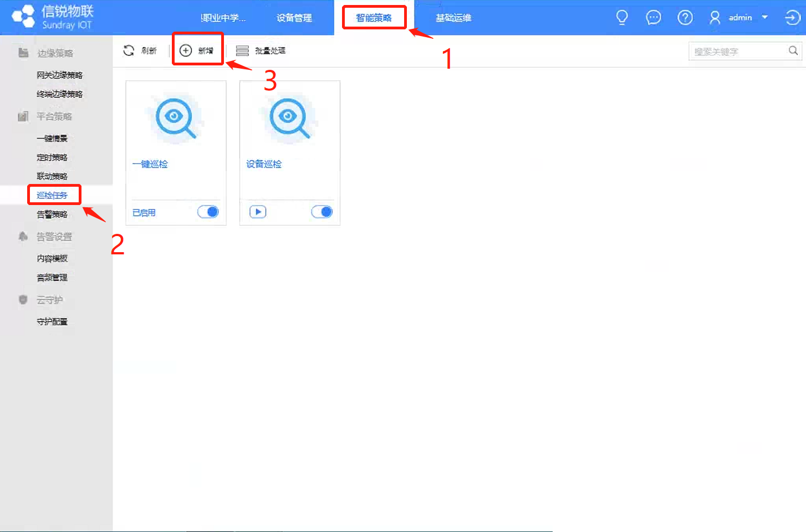Click the 告警设置 bell icon
This screenshot has height=532, width=806.
pos(23,236)
